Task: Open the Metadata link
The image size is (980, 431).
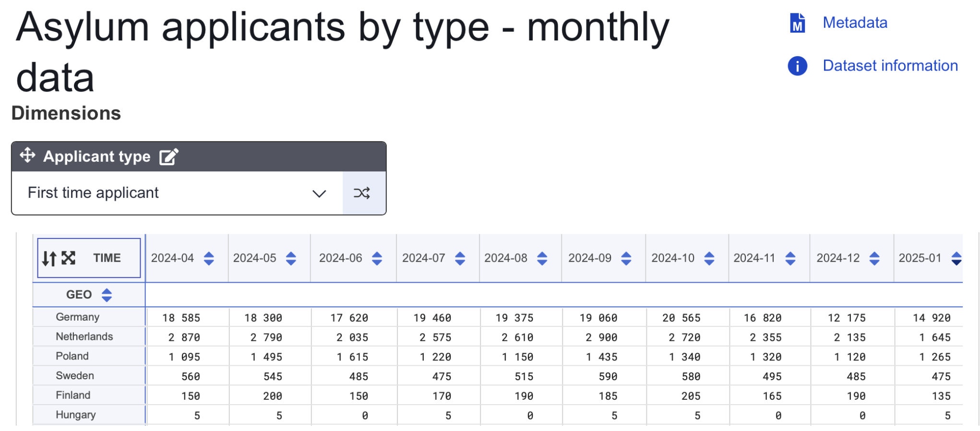Action: [855, 23]
